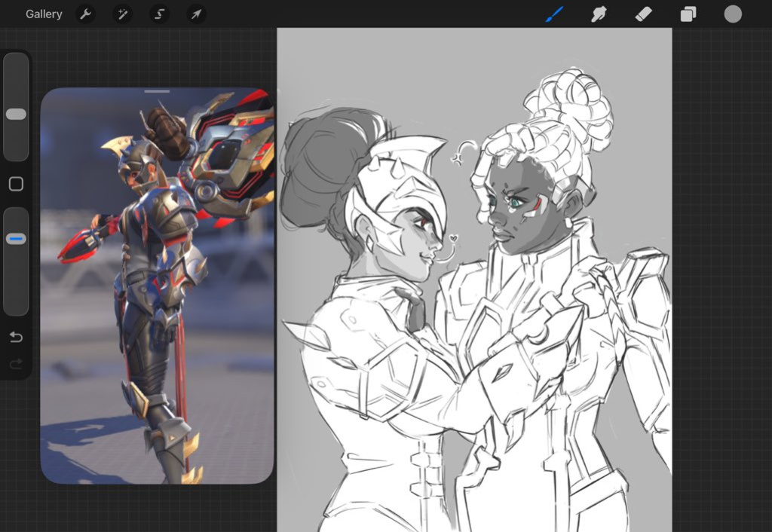Viewport: 772px width, 532px height.
Task: Open the Layers panel
Action: click(688, 14)
